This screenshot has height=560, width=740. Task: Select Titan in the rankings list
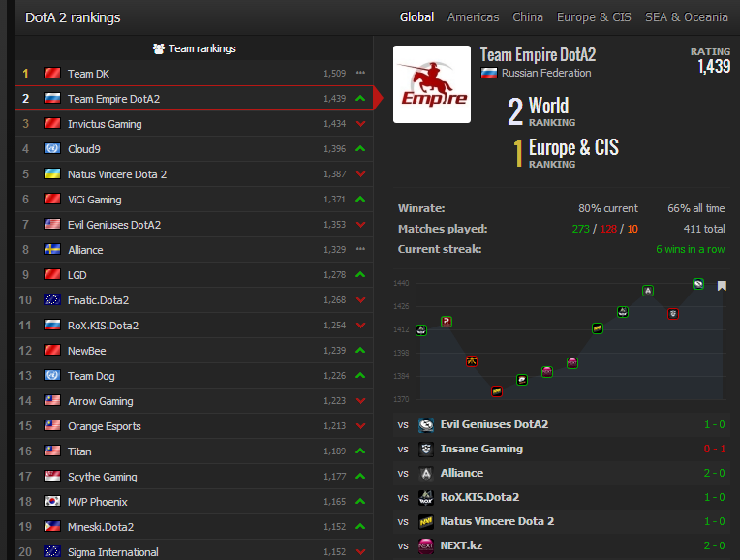click(194, 451)
